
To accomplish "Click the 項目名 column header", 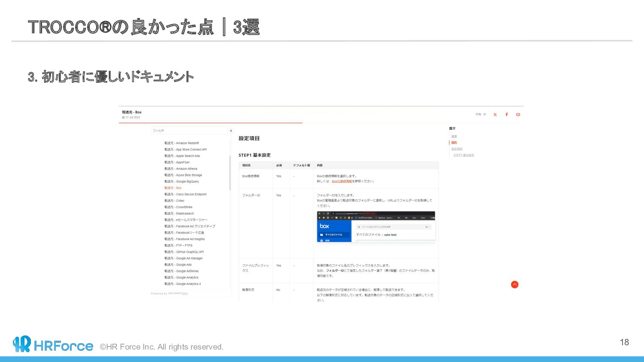I will pyautogui.click(x=246, y=166).
